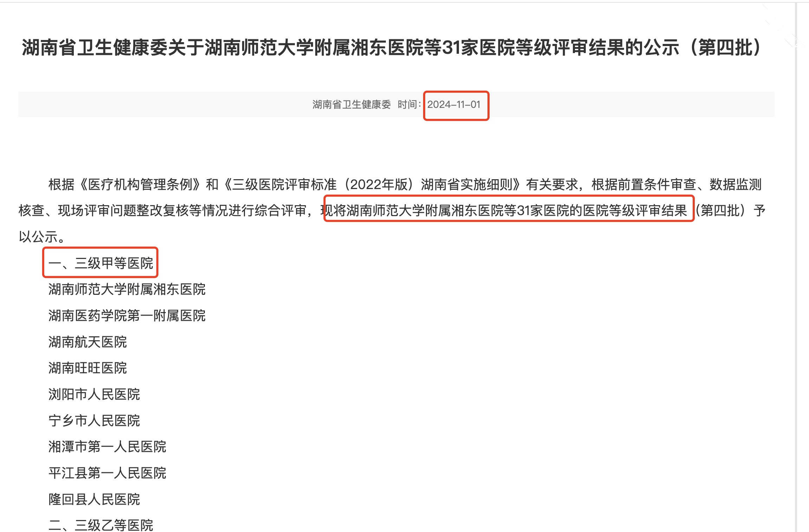Screen dimensions: 809x532
Task: Click the 湘潭市第一人民医院 list entry
Action: 107,447
